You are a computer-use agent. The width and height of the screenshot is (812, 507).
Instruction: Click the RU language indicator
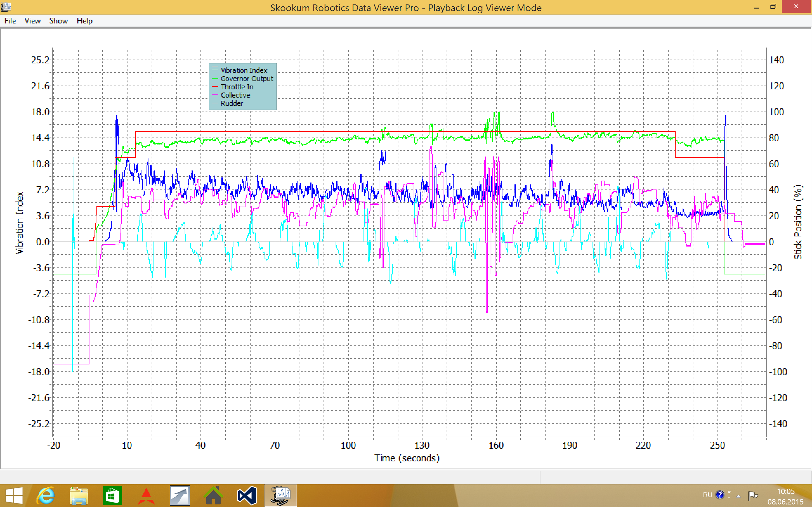pyautogui.click(x=707, y=495)
